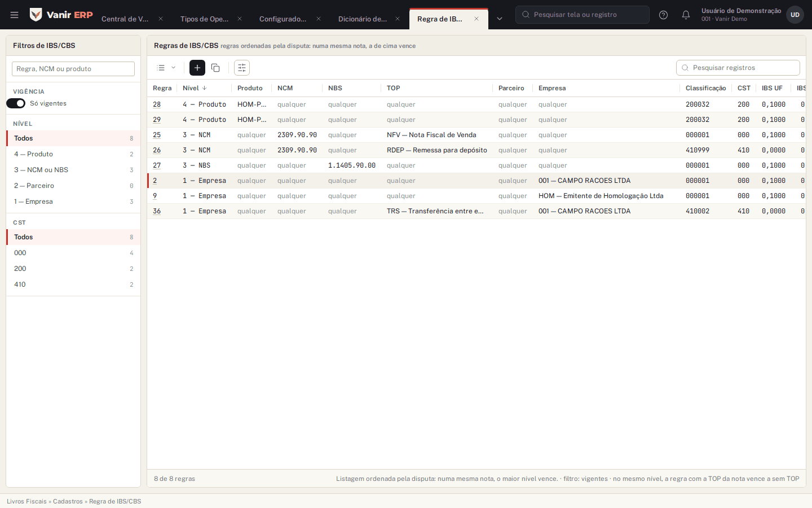The width and height of the screenshot is (812, 508).
Task: Open the notifications bell
Action: pos(686,15)
